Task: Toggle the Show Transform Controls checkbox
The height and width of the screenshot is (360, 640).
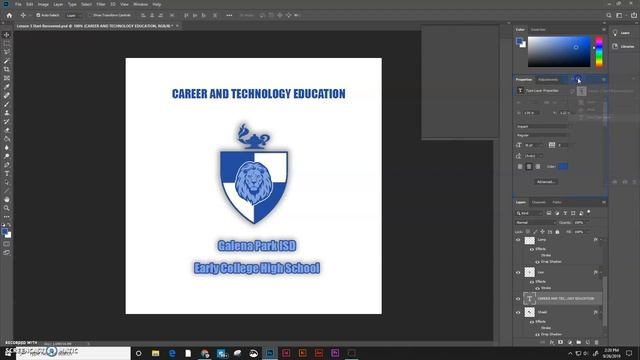Action: tap(90, 16)
